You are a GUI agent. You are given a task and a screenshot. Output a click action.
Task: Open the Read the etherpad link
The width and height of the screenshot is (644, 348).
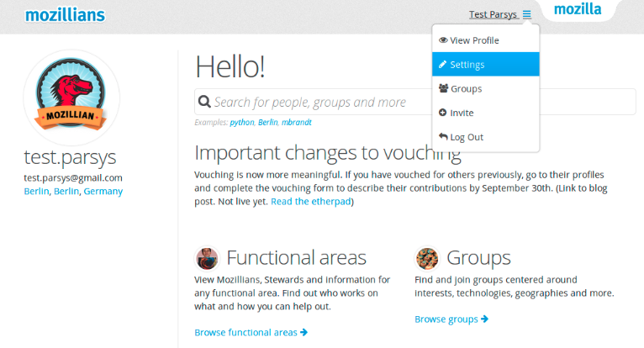click(310, 202)
